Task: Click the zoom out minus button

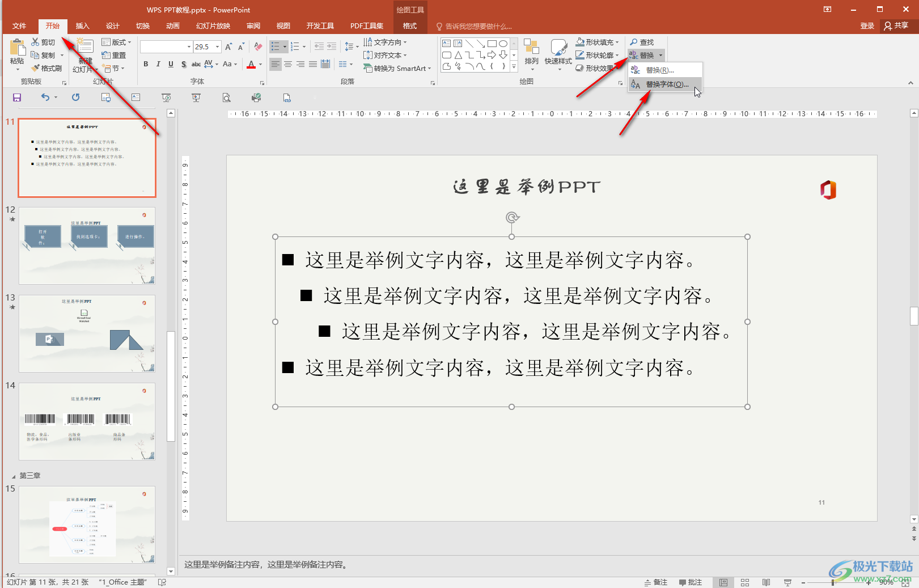Action: 803,582
